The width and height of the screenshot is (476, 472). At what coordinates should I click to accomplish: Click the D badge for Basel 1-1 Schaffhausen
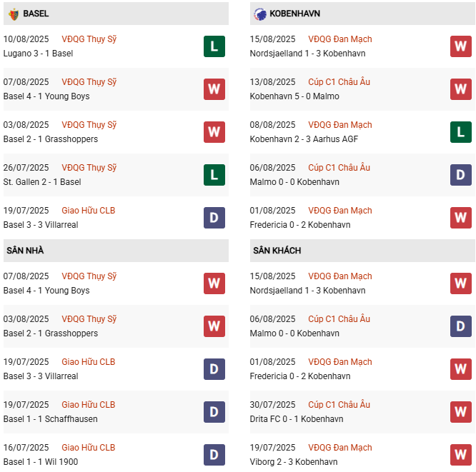[214, 412]
